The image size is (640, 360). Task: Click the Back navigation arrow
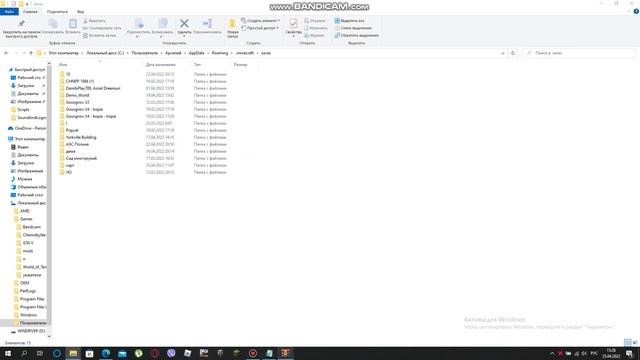[6, 53]
